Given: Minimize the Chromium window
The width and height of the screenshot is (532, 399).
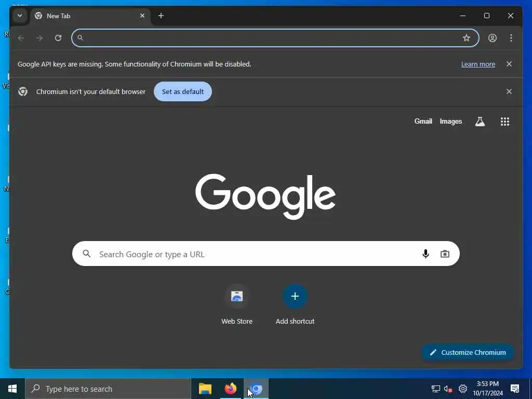Looking at the screenshot, I should tap(463, 16).
